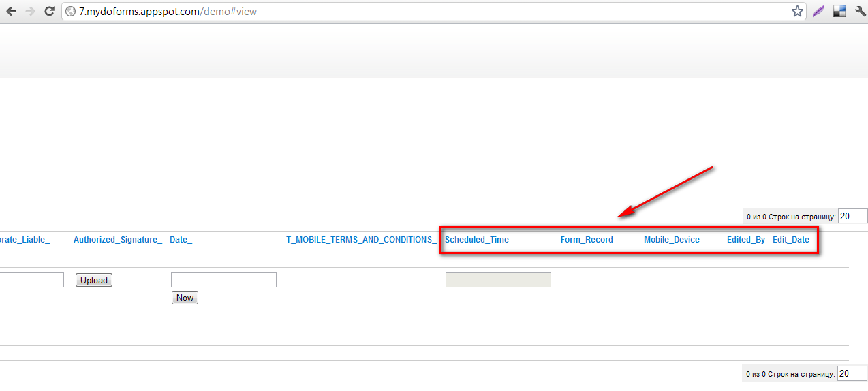Click the blue square extension icon
This screenshot has width=868, height=391.
(x=839, y=12)
